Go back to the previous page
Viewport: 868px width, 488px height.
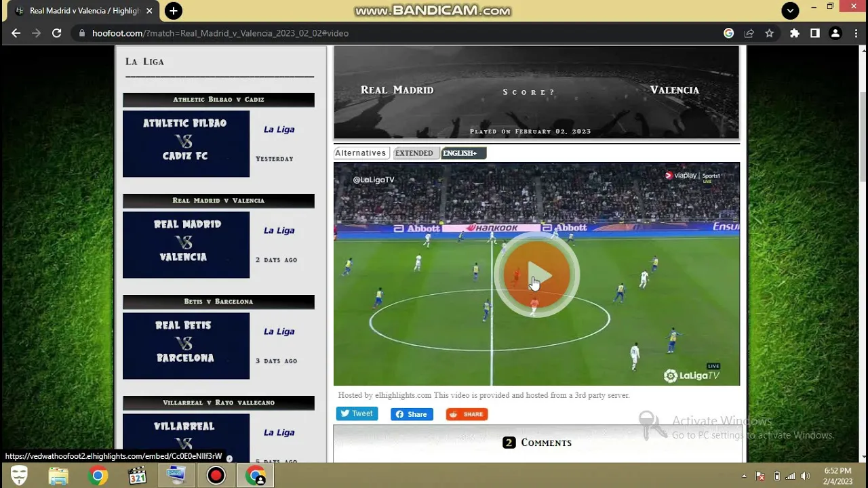click(x=16, y=33)
